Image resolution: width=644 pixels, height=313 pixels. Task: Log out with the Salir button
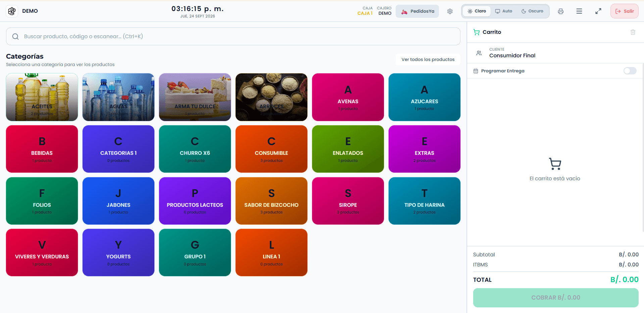(x=625, y=11)
